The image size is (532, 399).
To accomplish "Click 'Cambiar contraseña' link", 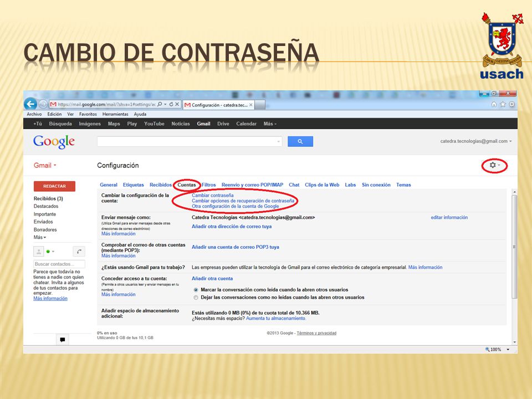I will 212,196.
